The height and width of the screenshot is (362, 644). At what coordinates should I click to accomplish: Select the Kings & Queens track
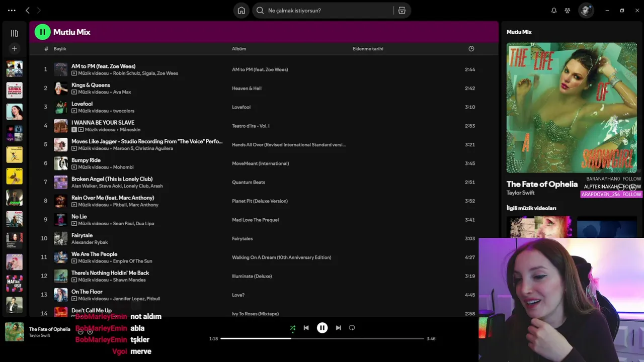pos(91,85)
